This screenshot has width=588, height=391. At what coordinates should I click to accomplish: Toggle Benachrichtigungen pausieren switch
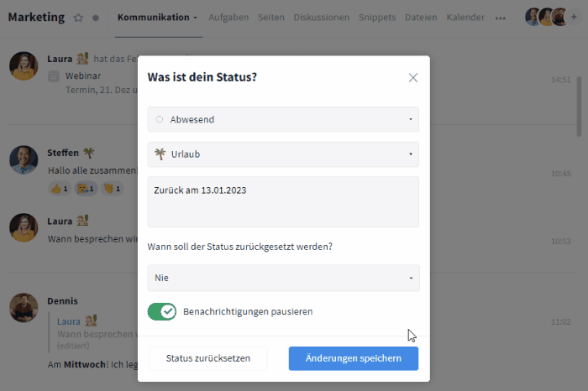[x=162, y=311]
